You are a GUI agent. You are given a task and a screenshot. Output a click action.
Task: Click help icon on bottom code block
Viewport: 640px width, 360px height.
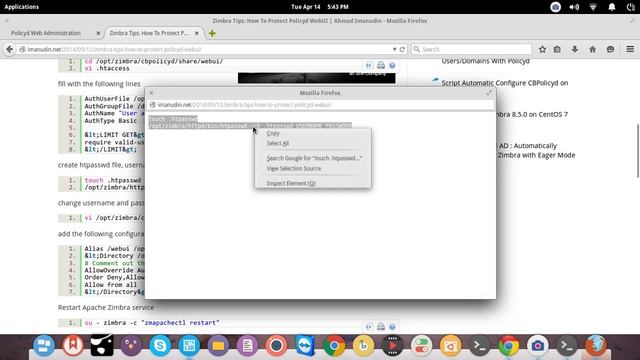coord(392,327)
